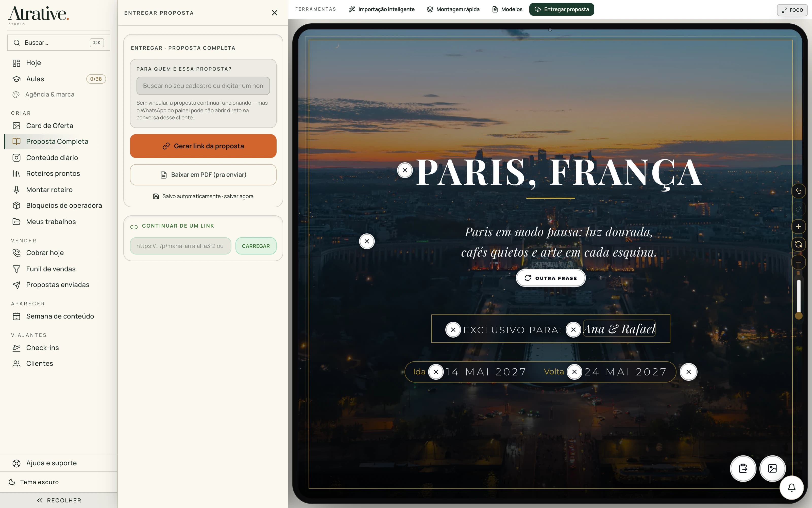Remove the Volta date 24 MAI 2027
Image resolution: width=812 pixels, height=508 pixels.
[x=574, y=372]
